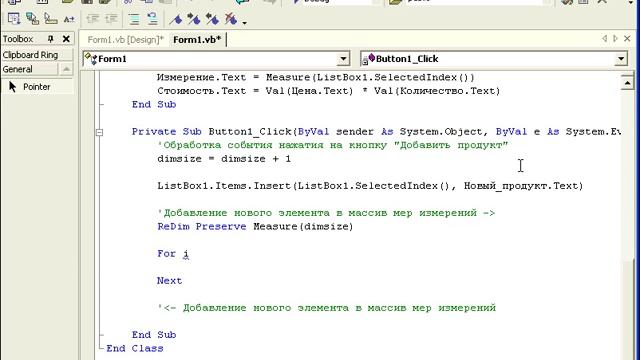Click comment 'Обработка события нажатия на кнопку'
The image size is (640, 360).
pos(333,145)
